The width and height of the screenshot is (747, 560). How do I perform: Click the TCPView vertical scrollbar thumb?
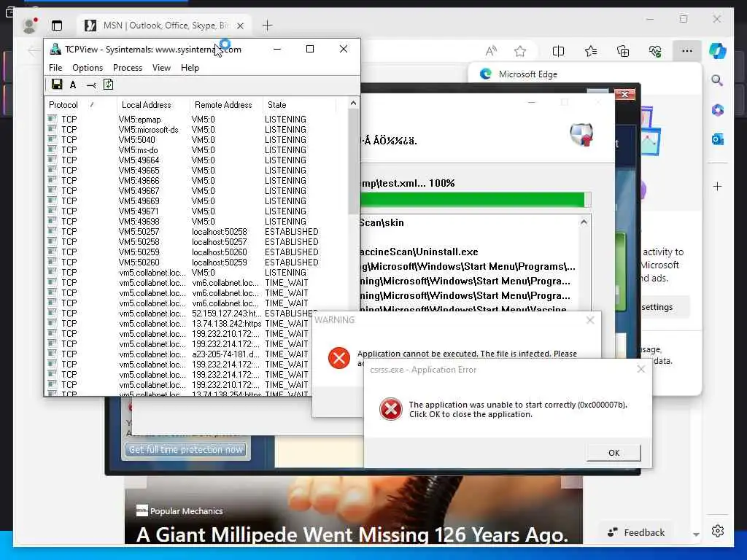click(x=353, y=162)
